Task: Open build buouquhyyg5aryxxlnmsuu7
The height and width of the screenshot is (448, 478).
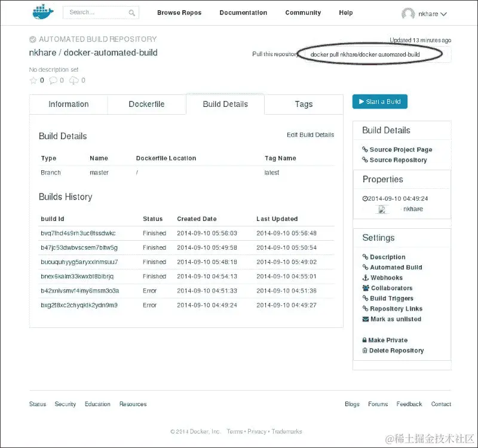Action: pyautogui.click(x=79, y=262)
